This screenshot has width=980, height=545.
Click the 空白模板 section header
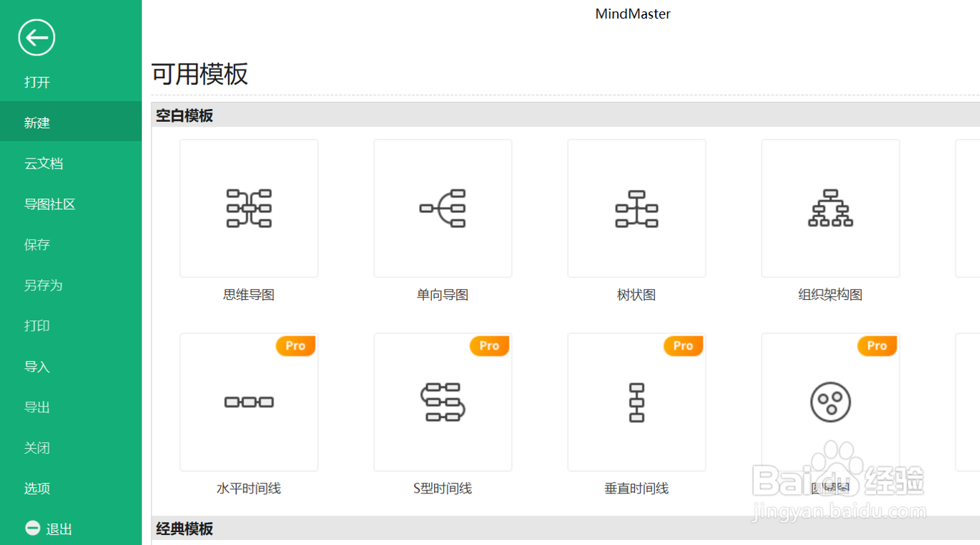(184, 115)
